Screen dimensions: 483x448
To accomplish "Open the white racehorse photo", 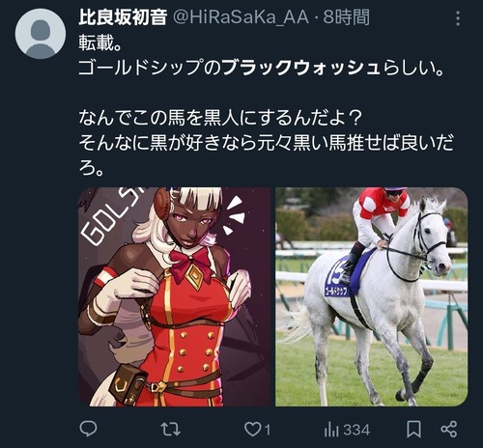I will click(371, 296).
